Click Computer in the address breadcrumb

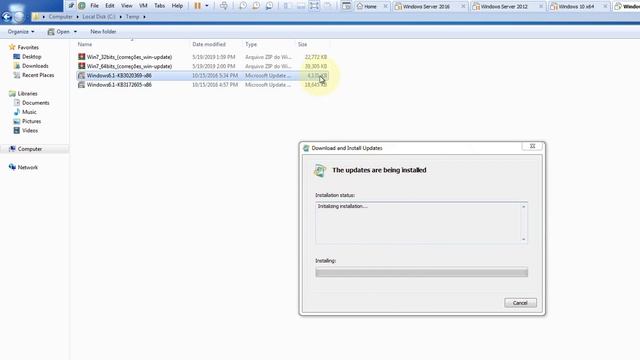point(60,17)
